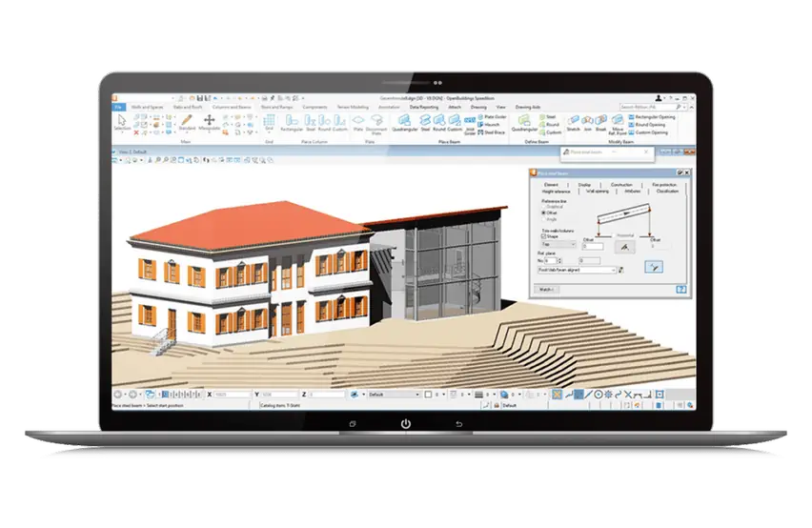This screenshot has width=812, height=528.
Task: Switch to Stairs and Ramps tab
Action: pos(277,107)
